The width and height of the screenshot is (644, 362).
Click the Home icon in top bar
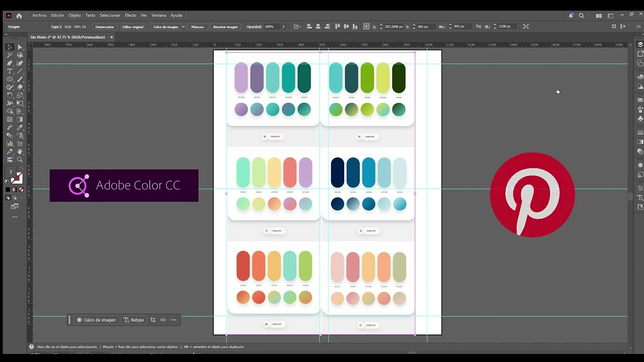tap(19, 16)
